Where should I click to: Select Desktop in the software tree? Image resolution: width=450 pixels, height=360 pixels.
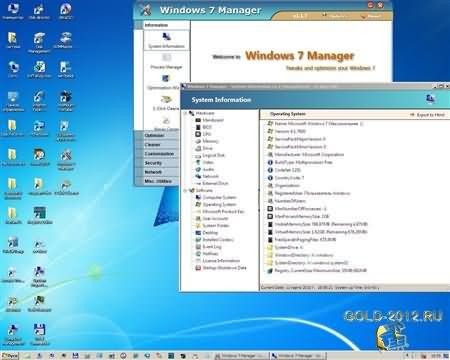click(207, 233)
